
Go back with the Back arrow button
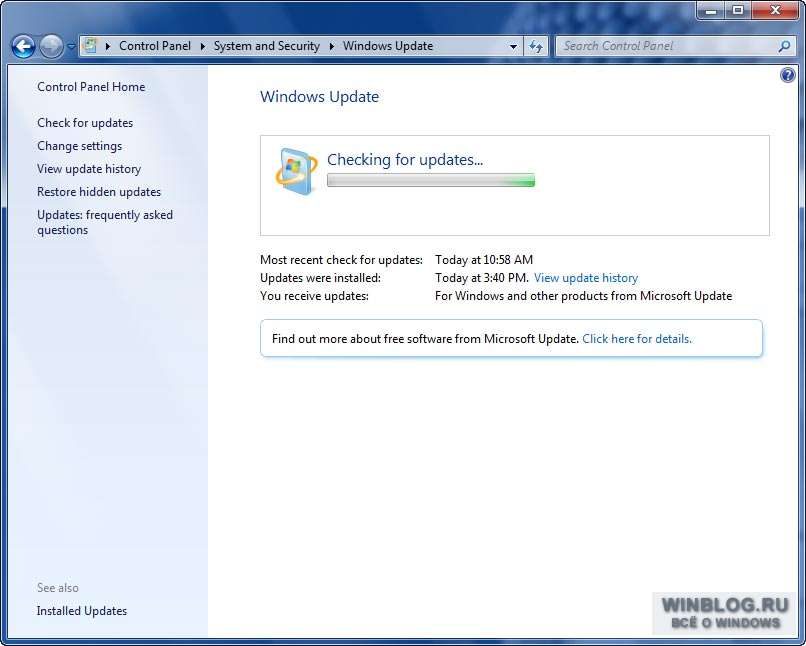tap(23, 47)
